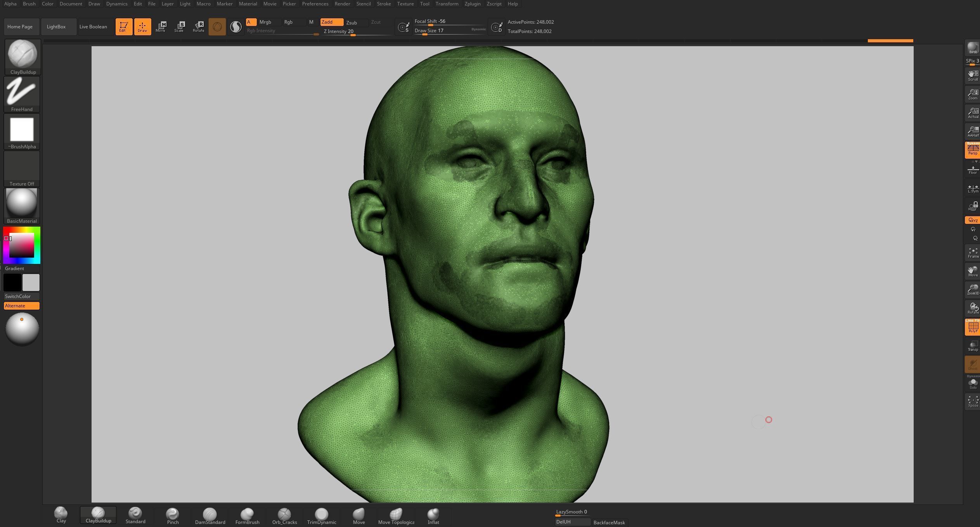The width and height of the screenshot is (980, 527).
Task: Open the BrushAlpha alpha selector
Action: pyautogui.click(x=22, y=132)
